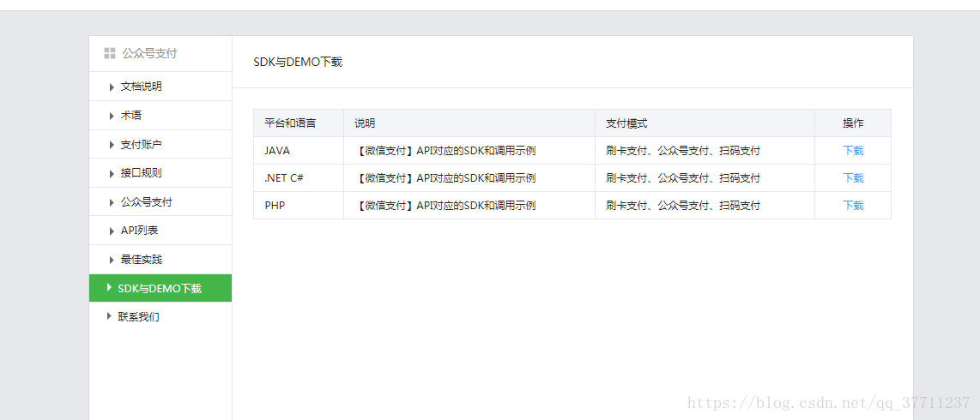Open 联系我们 in the sidebar
980x420 pixels.
[160, 316]
